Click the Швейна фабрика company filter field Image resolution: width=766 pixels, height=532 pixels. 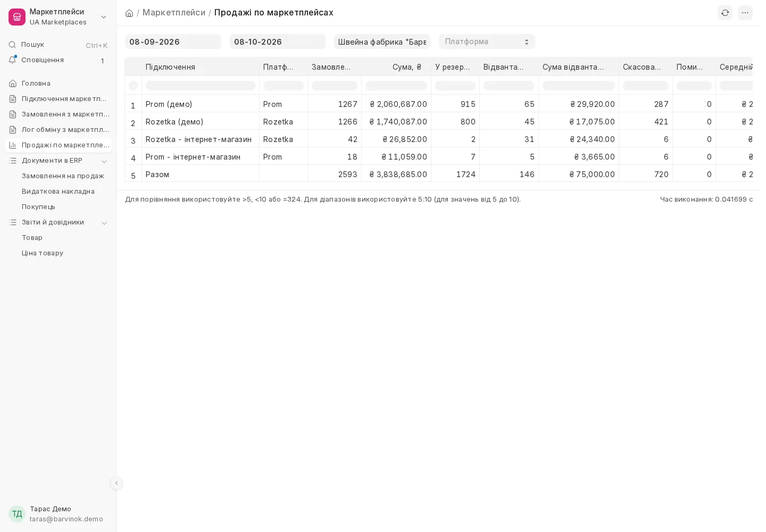[x=382, y=41]
